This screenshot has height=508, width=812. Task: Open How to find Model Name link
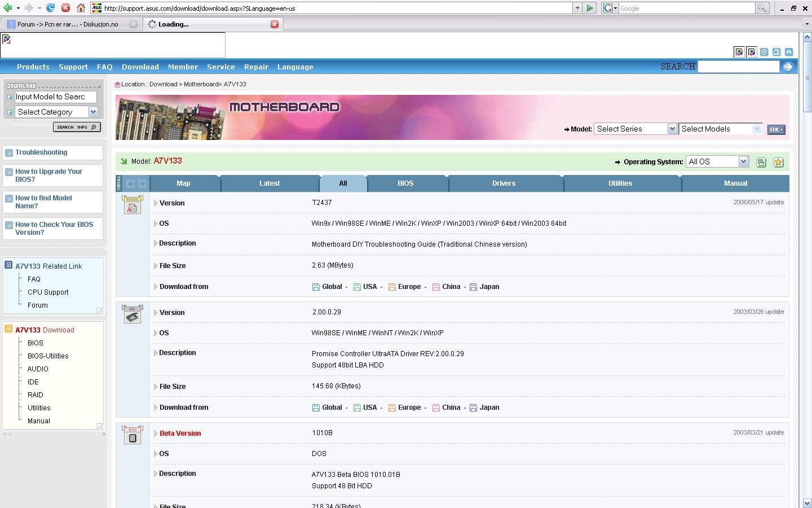(x=43, y=202)
